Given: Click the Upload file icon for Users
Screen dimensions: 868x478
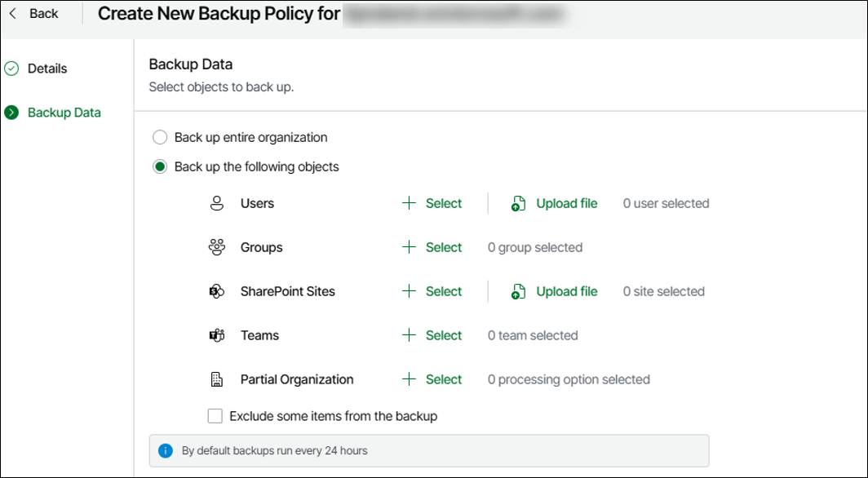Looking at the screenshot, I should [x=517, y=204].
